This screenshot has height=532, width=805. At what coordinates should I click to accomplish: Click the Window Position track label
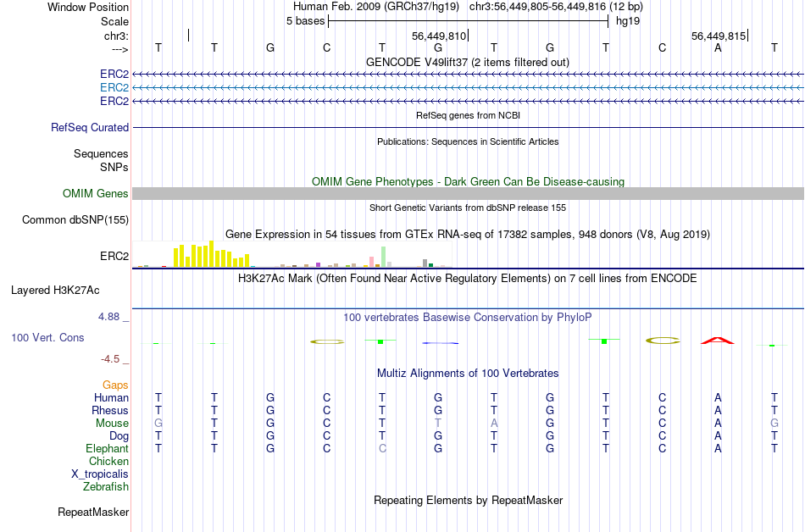point(88,7)
